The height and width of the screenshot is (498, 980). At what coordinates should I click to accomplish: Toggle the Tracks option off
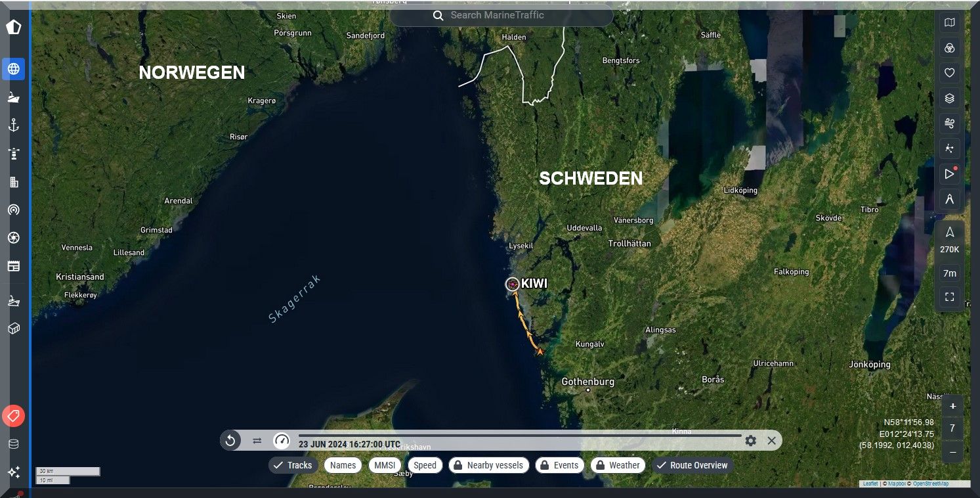click(x=293, y=465)
